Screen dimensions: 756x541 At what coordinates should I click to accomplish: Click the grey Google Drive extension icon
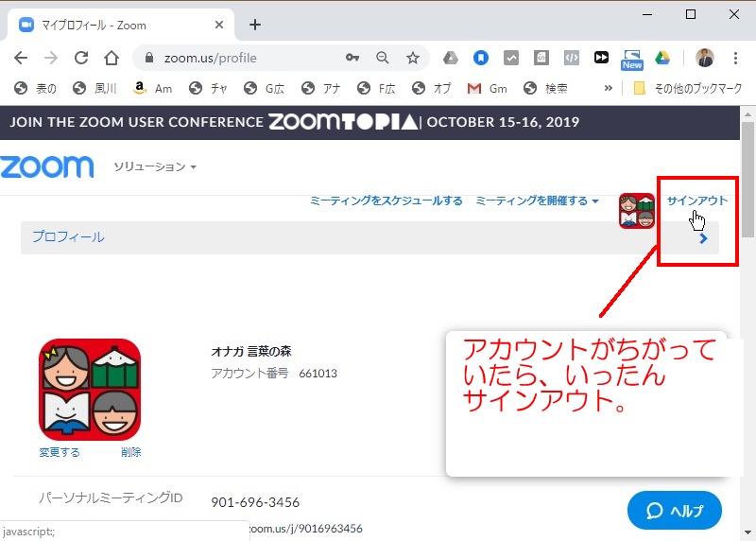[x=451, y=58]
